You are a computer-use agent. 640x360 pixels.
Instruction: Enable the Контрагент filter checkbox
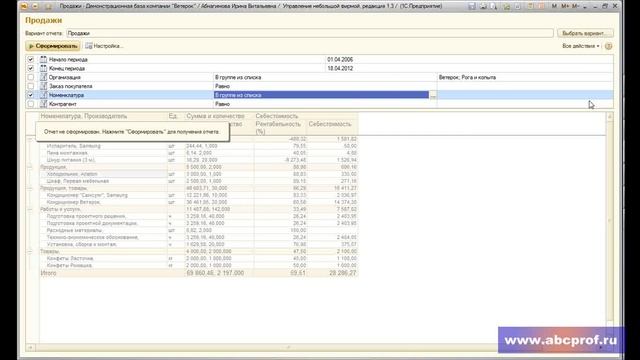31,104
